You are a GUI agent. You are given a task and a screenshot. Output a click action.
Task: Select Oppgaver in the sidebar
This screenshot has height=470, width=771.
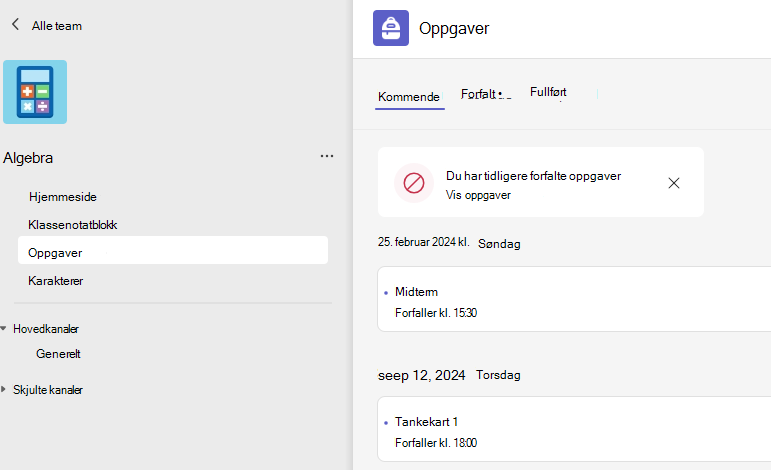[x=173, y=250]
